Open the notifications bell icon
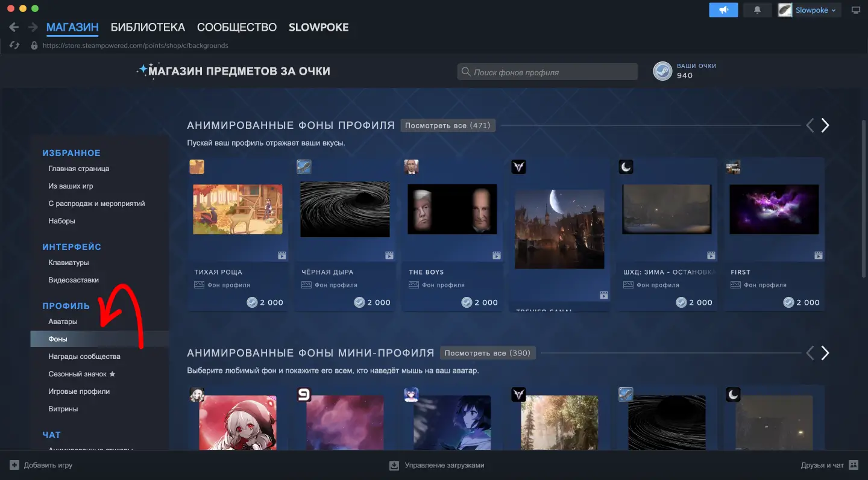Viewport: 868px width, 480px height. pos(758,10)
